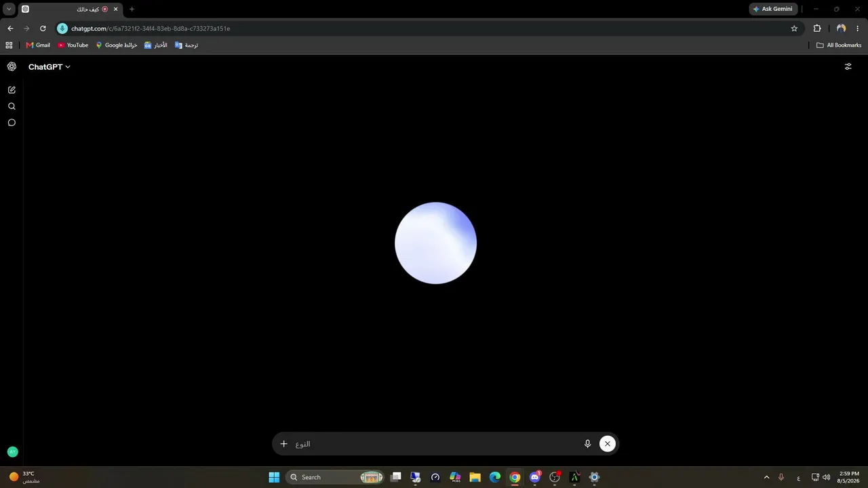Click the taskbar Search box

336,477
